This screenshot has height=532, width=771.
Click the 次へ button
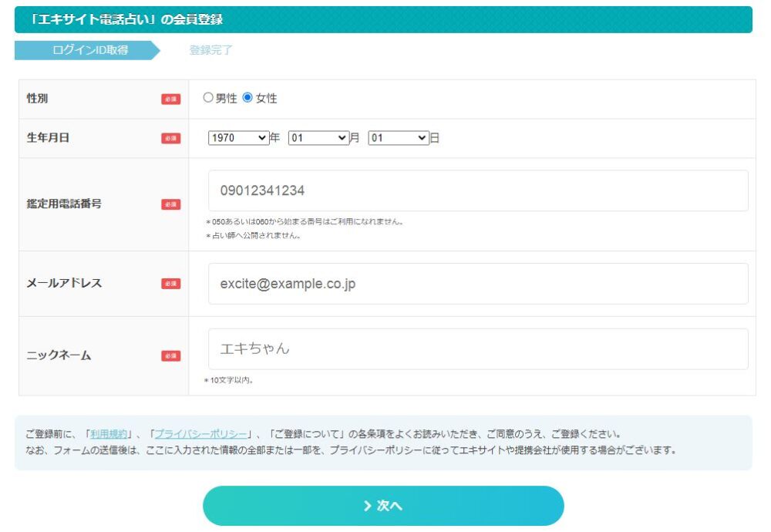pyautogui.click(x=383, y=506)
